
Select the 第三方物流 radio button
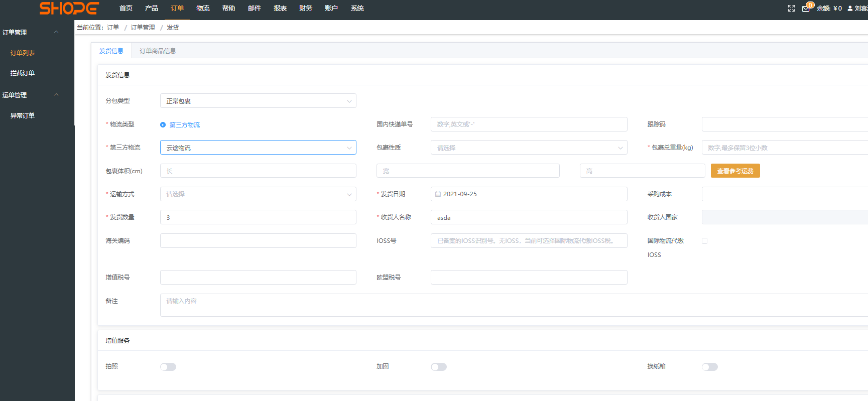[x=163, y=125]
